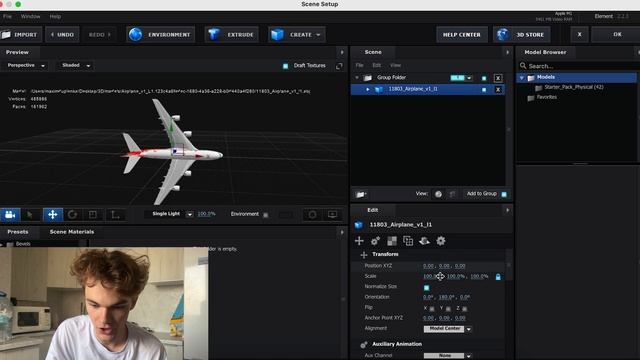
Task: Expand the 11803_Airplane_v1_l1 tree arrow
Action: coord(368,89)
